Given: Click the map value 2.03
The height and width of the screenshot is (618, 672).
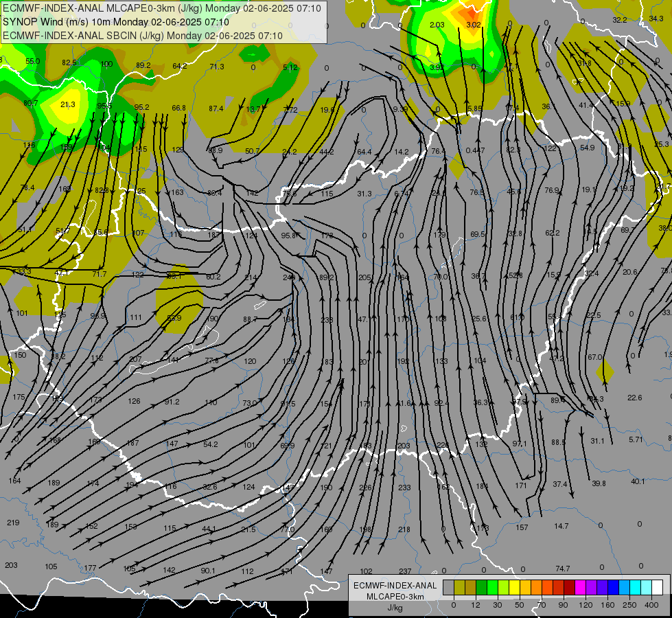Looking at the screenshot, I should pyautogui.click(x=437, y=25).
